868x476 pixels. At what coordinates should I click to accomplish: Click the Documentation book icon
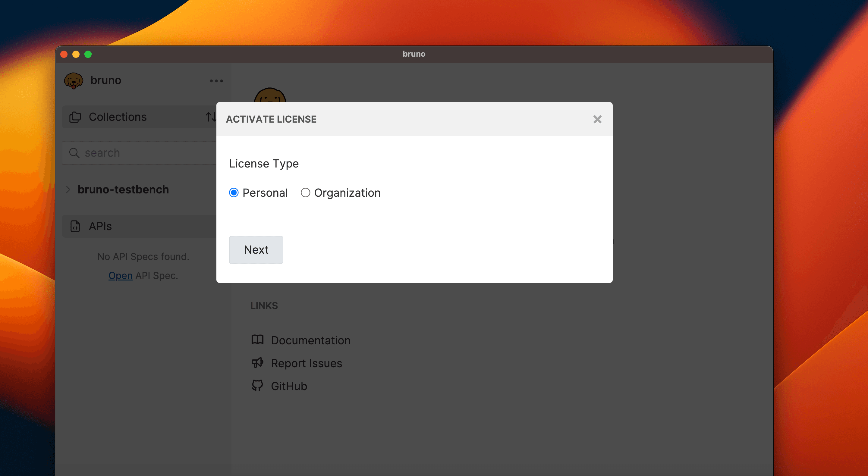click(257, 340)
